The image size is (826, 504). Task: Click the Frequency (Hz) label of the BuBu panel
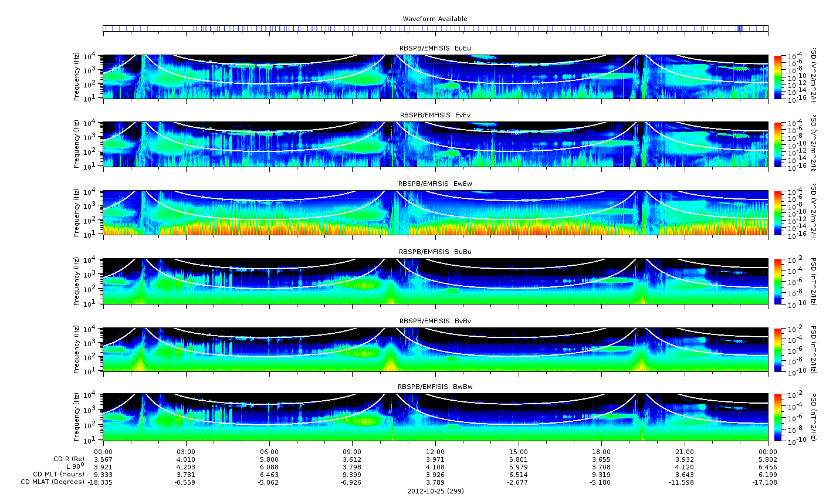[x=77, y=281]
